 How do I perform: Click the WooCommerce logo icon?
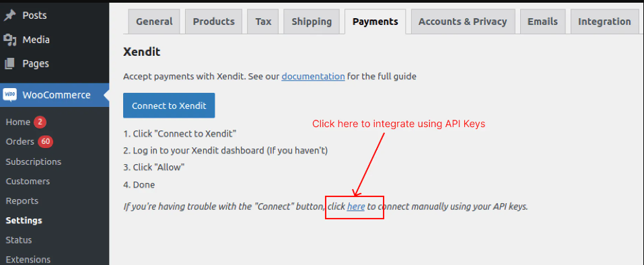10,95
